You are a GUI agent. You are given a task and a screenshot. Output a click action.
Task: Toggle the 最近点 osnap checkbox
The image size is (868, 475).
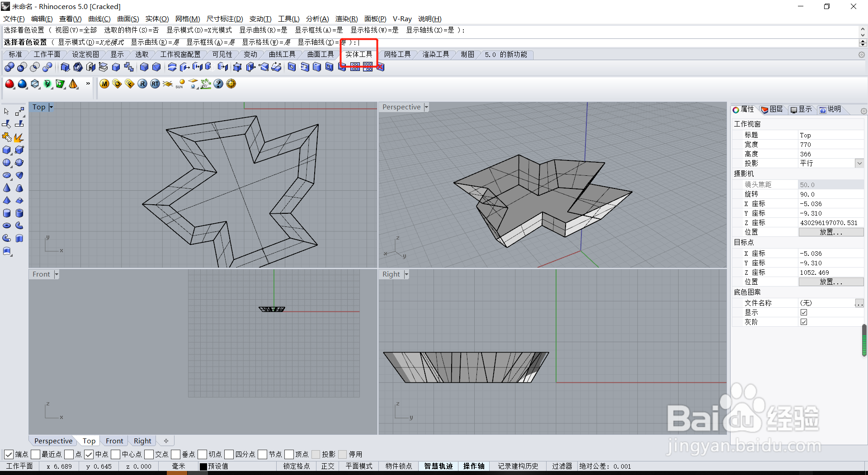point(35,454)
